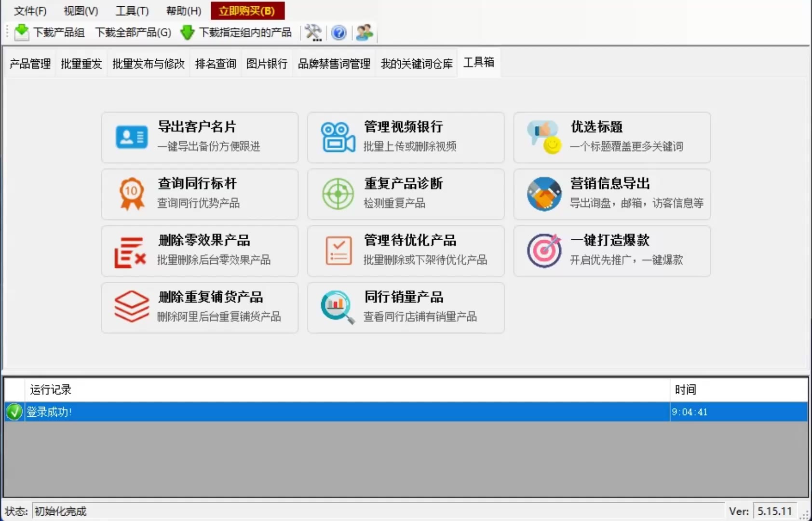Switch to the 产品管理 tab
Image resolution: width=812 pixels, height=521 pixels.
coord(30,64)
